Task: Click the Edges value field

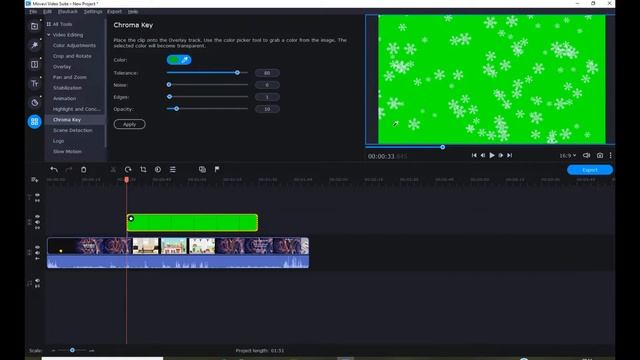Action: tap(267, 97)
